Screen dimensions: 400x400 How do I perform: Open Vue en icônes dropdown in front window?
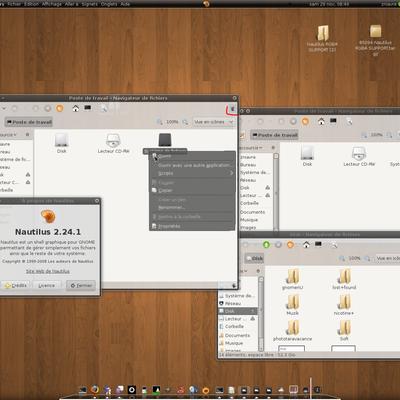coord(213,122)
